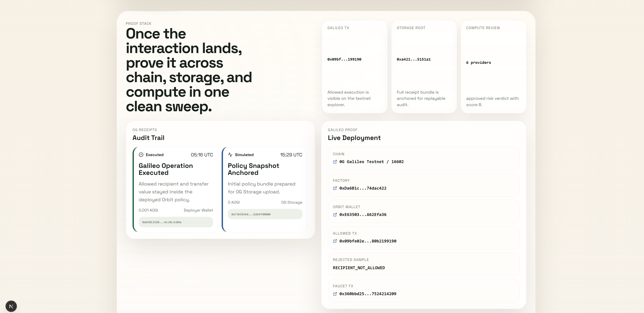Viewport: 644px width, 313px height.
Task: Click the 'Initial policy bundle prepared' description
Action: tap(261, 188)
